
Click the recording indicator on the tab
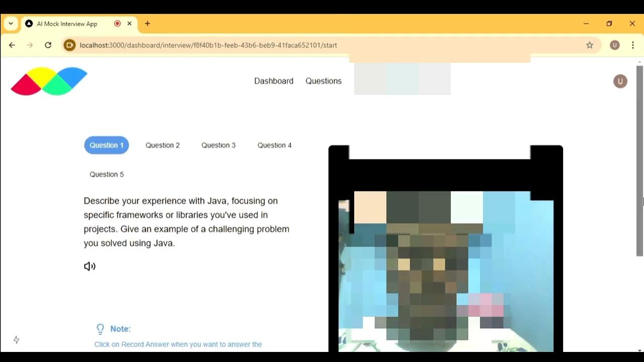pyautogui.click(x=117, y=24)
